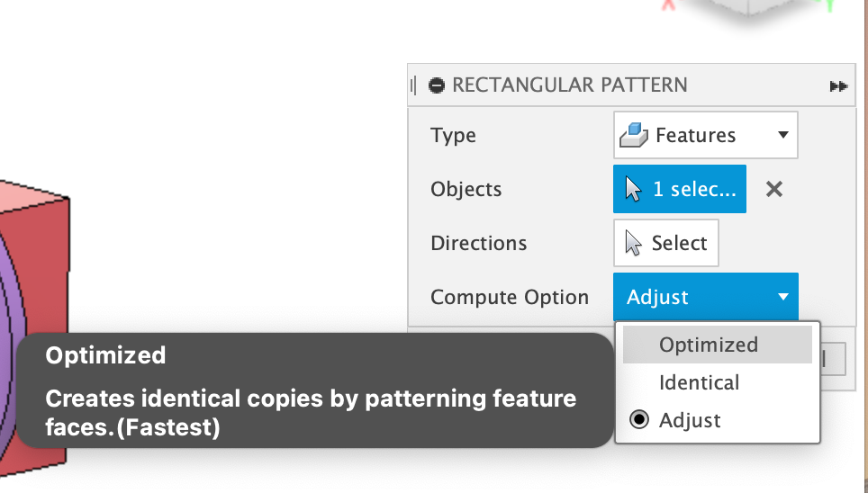Select the Adjust radio option
The width and height of the screenshot is (868, 493).
[x=640, y=420]
